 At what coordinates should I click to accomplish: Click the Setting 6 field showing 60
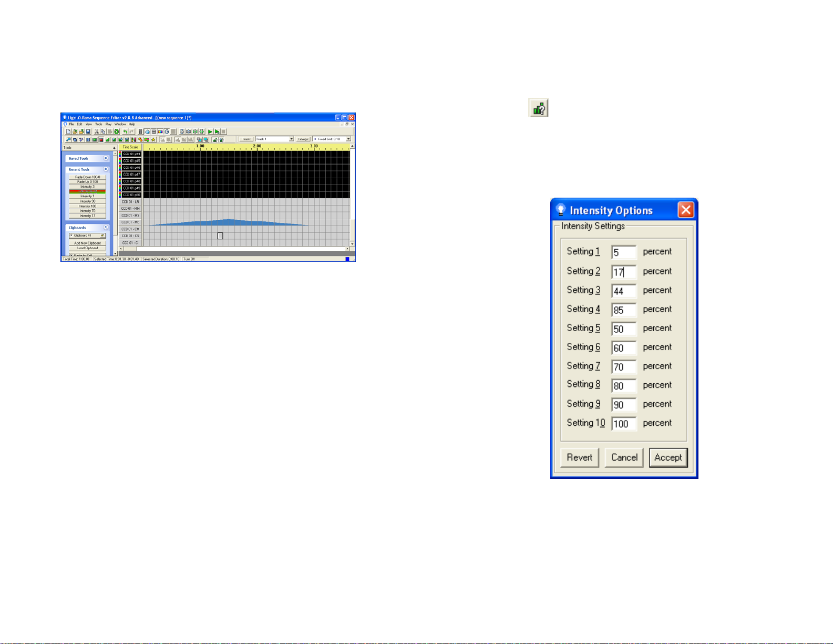point(624,347)
